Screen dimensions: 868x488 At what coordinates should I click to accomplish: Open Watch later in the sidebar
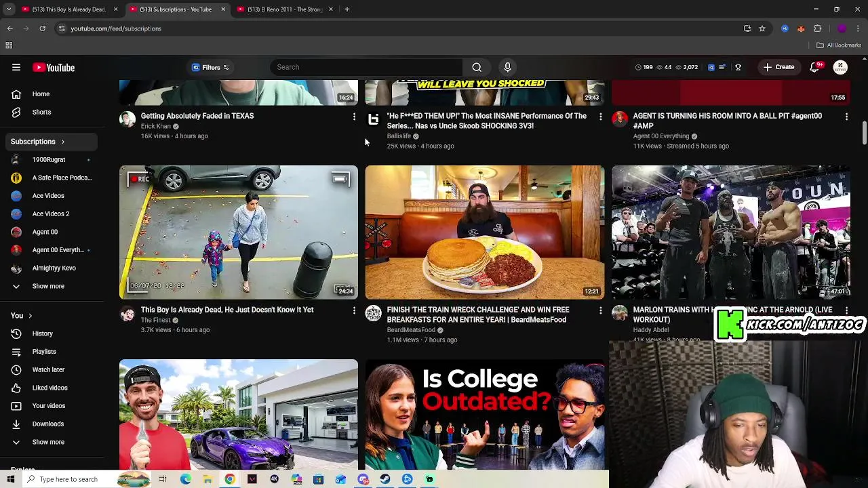click(51, 369)
